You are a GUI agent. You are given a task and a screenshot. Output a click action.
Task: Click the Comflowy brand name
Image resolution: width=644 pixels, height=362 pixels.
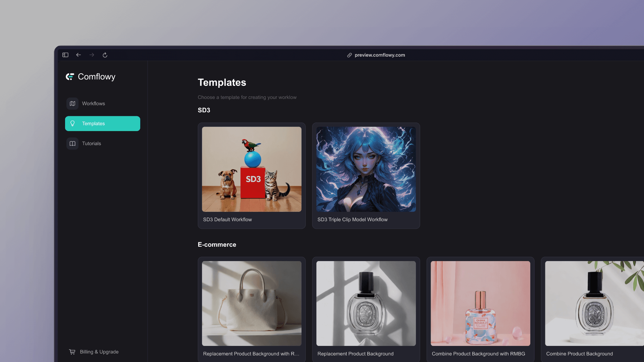pyautogui.click(x=97, y=77)
